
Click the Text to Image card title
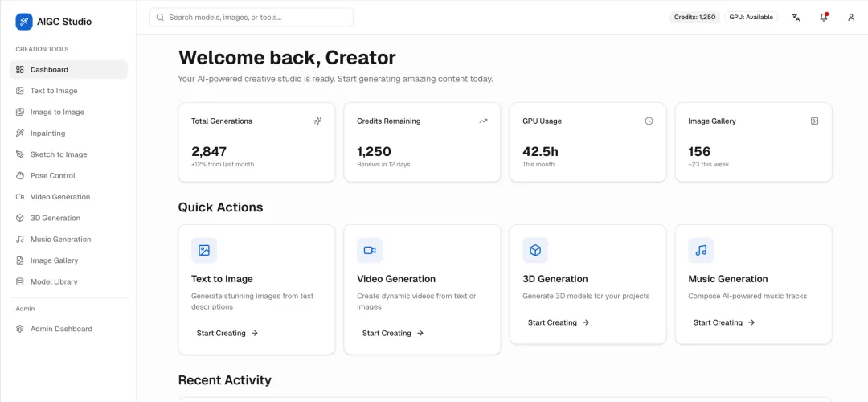click(x=222, y=279)
